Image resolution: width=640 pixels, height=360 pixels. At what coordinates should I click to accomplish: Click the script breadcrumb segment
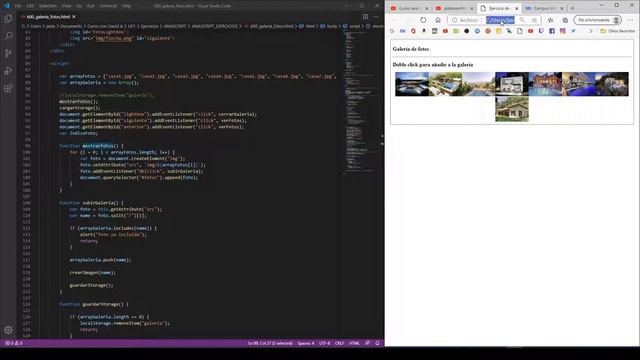pyautogui.click(x=352, y=26)
